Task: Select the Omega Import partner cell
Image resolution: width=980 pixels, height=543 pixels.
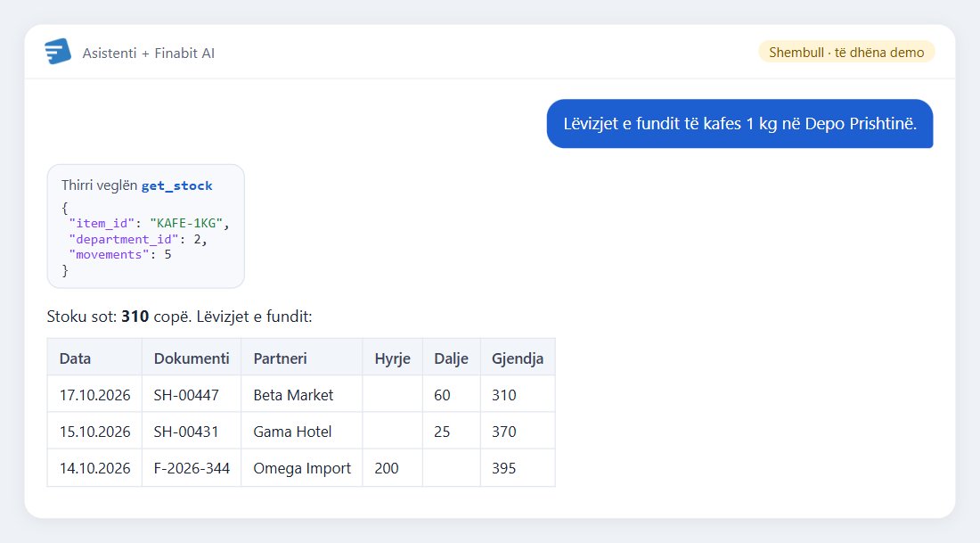Action: pos(301,468)
